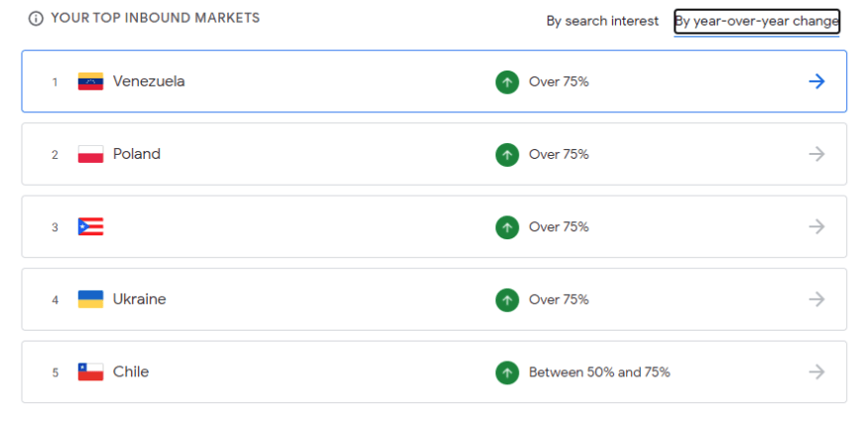Click the Chile market name
868x426 pixels.
[131, 371]
